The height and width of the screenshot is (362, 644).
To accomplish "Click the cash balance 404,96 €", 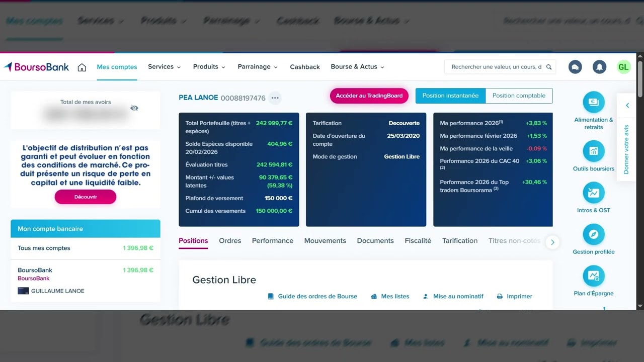I will click(x=280, y=144).
